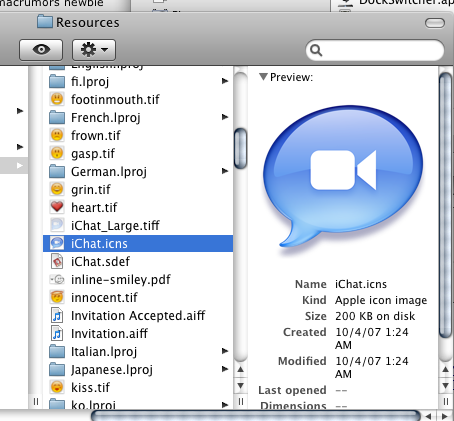Expand ko.lproj with its arrow
This screenshot has width=454, height=421.
click(225, 405)
